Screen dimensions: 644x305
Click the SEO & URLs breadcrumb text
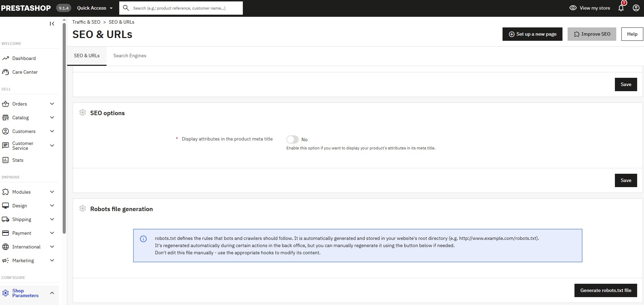tap(122, 22)
